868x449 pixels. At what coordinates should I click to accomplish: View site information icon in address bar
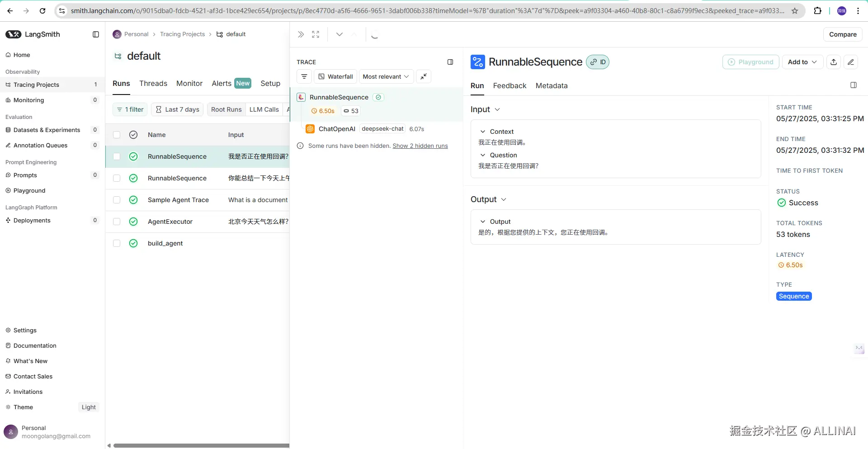[62, 11]
